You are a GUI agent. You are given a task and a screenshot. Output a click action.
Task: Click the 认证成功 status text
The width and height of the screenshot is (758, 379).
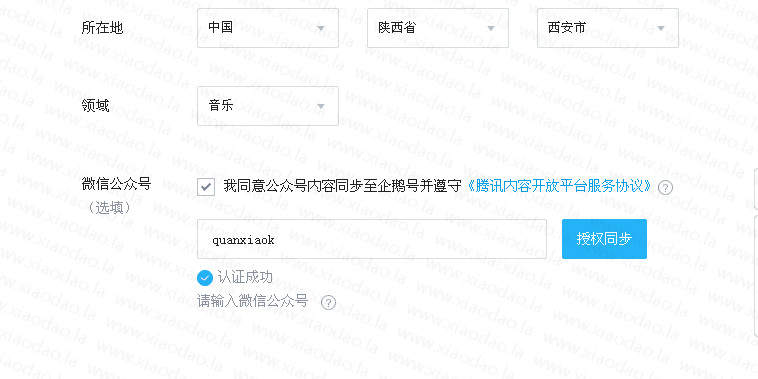pos(245,277)
